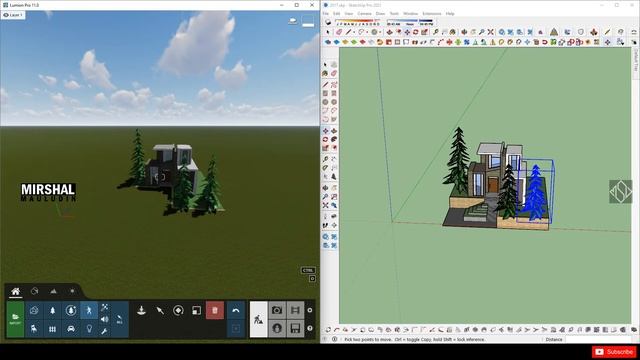Open the Draw menu in SketchUp
Screen dimensions: 640x360
click(x=380, y=13)
